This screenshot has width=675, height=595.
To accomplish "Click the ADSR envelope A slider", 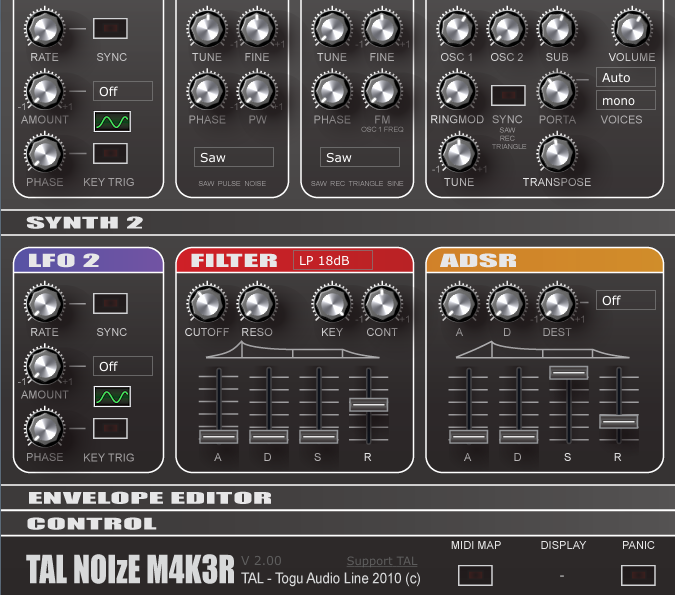I will [x=468, y=437].
